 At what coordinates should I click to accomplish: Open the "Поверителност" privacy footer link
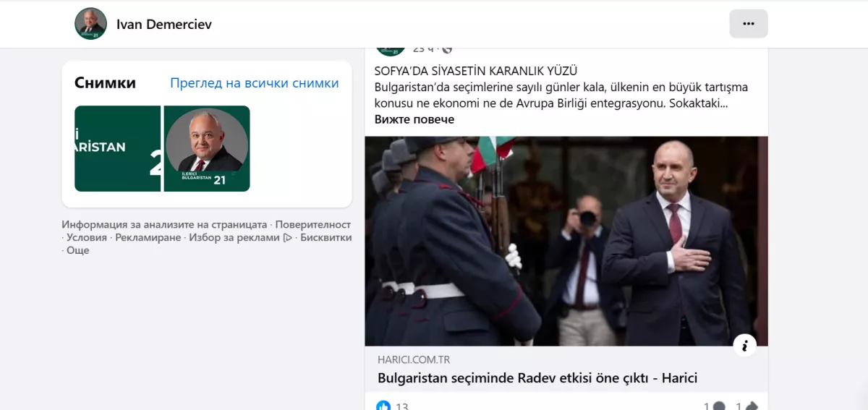[312, 224]
